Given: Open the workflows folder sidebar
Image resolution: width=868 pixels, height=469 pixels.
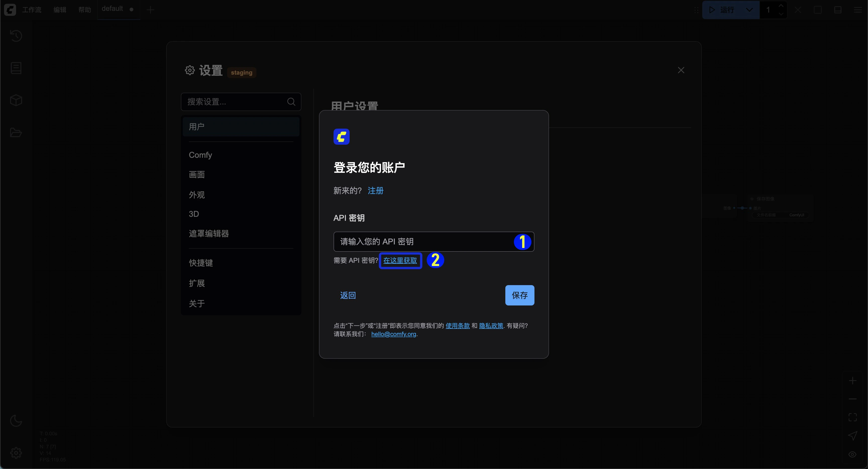Looking at the screenshot, I should point(16,132).
